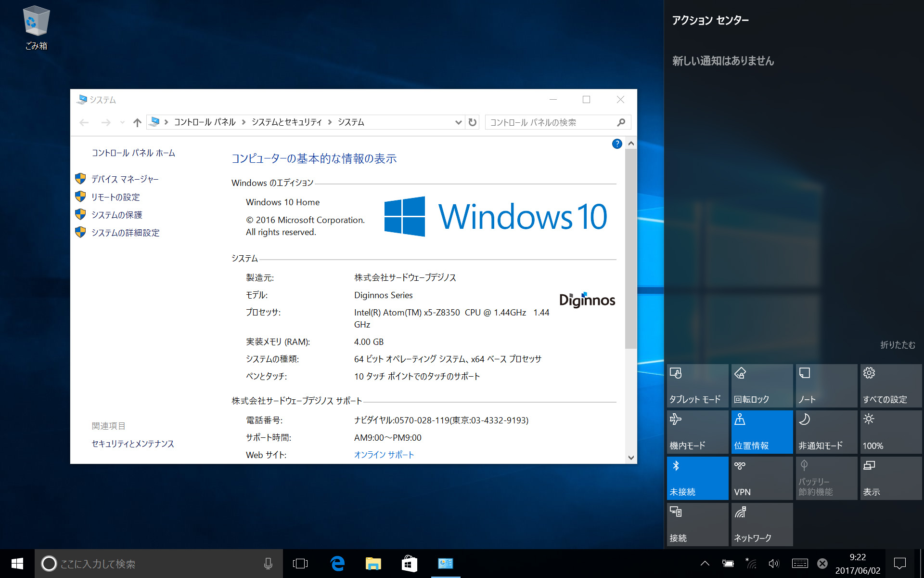Open File Explorer from the taskbar

click(x=373, y=564)
